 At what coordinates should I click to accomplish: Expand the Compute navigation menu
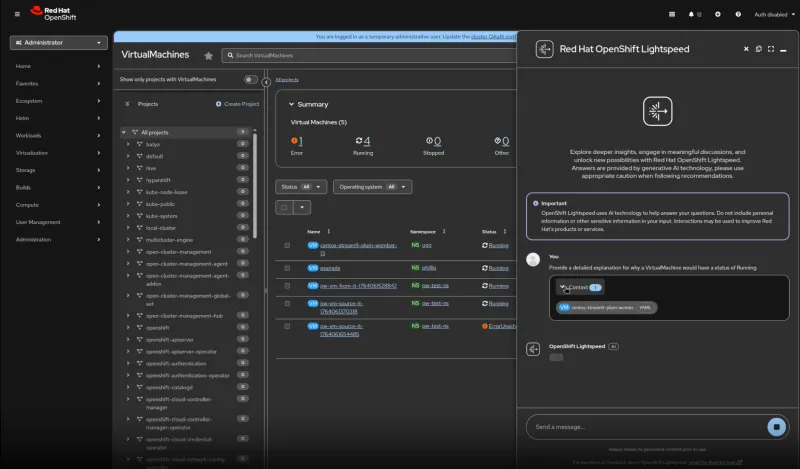coord(58,205)
